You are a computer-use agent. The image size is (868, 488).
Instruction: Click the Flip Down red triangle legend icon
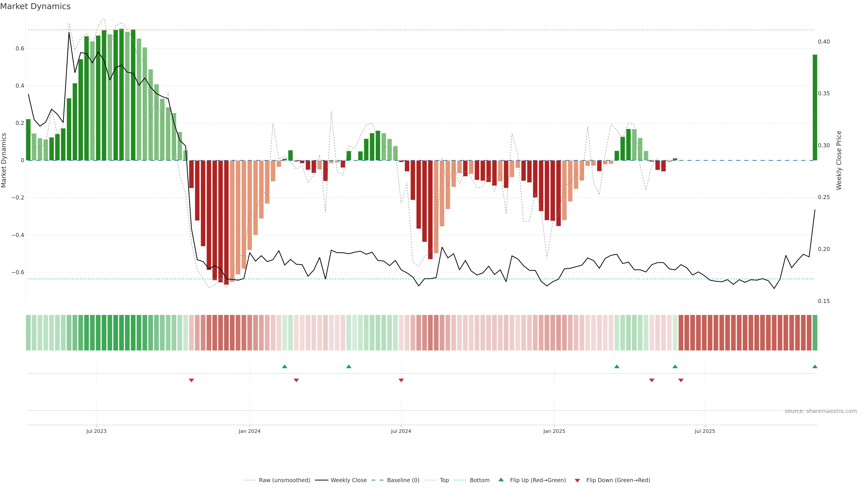tap(577, 480)
